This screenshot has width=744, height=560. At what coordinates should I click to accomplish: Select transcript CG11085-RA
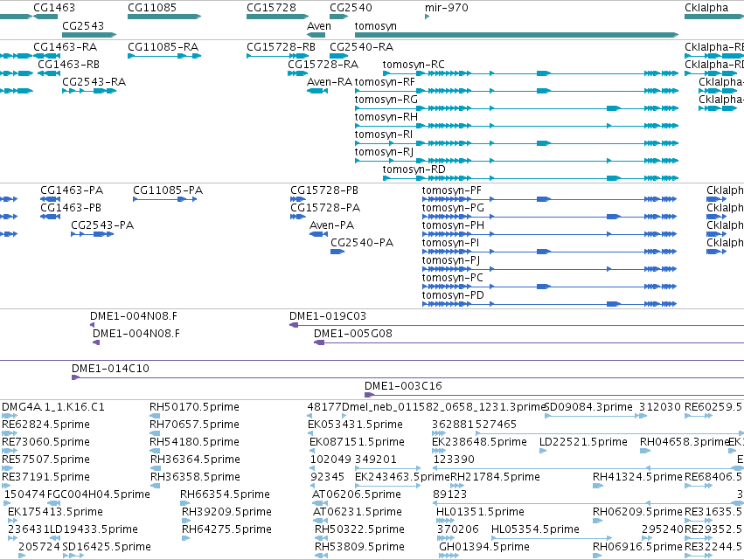click(x=163, y=47)
